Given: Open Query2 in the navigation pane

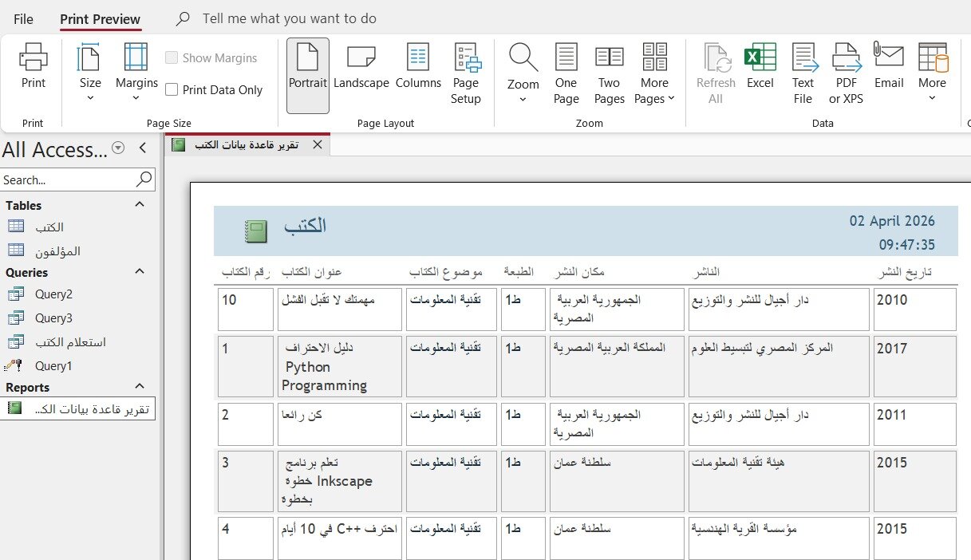Looking at the screenshot, I should tap(53, 294).
